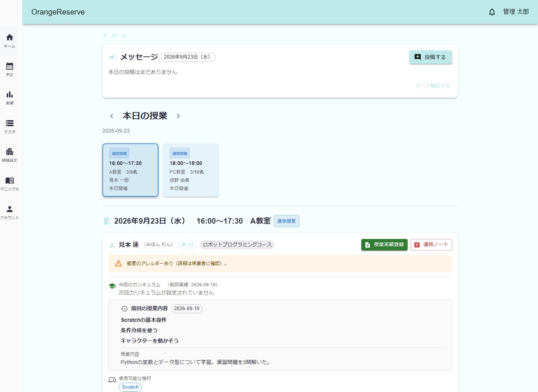
Task: Click the 本日の投稿はまだありません message text
Action: [143, 72]
